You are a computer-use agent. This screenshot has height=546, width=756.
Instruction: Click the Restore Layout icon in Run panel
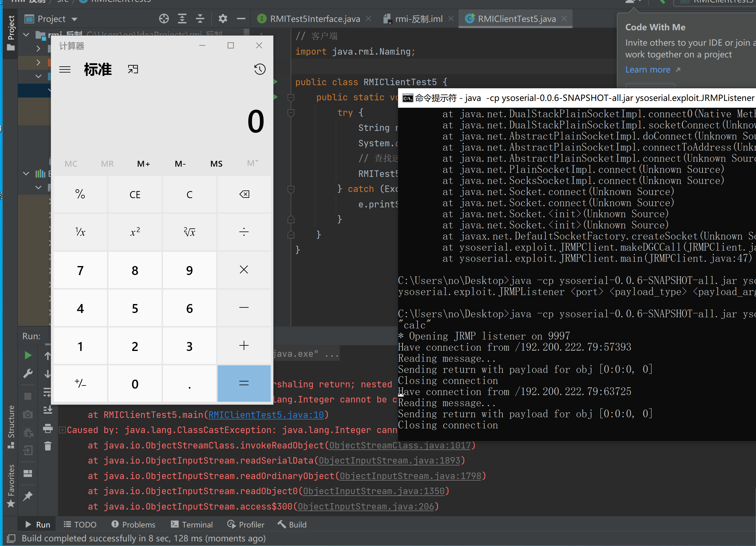[28, 473]
